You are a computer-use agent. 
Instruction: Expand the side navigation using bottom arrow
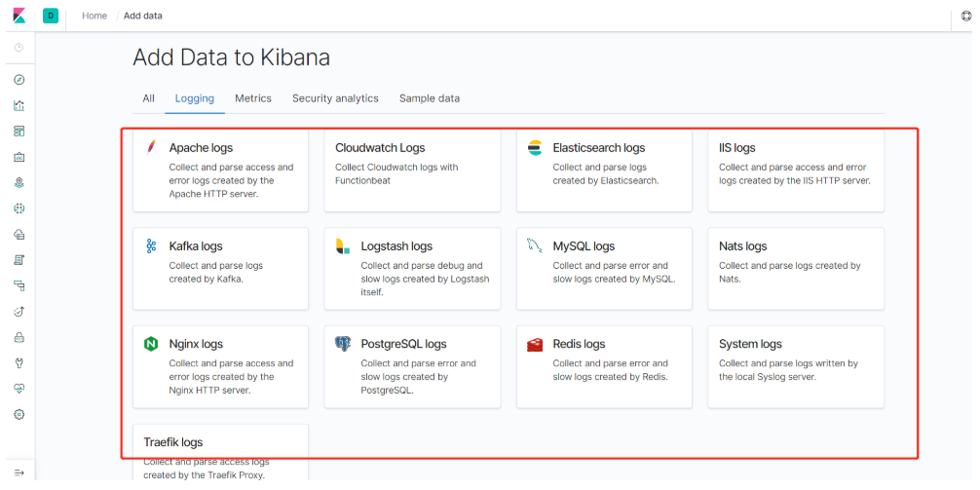coord(19,472)
